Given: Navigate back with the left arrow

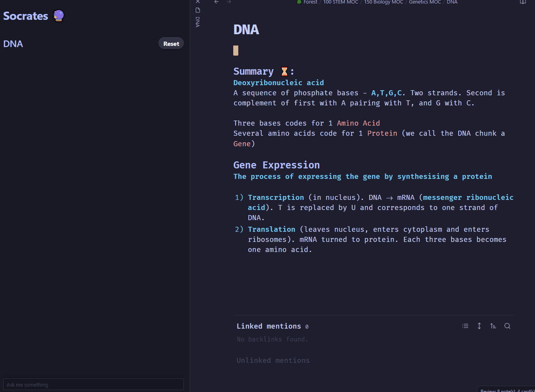Looking at the screenshot, I should pos(216,2).
